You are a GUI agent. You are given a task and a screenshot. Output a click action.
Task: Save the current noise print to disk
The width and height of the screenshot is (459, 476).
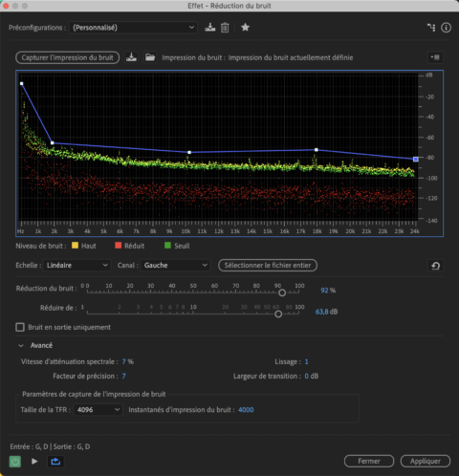click(x=131, y=57)
